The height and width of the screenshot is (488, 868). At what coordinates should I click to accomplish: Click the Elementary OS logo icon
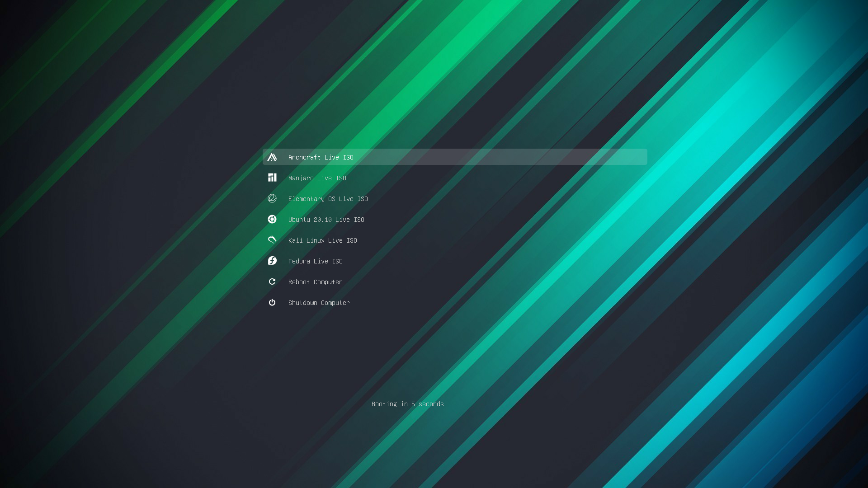272,198
